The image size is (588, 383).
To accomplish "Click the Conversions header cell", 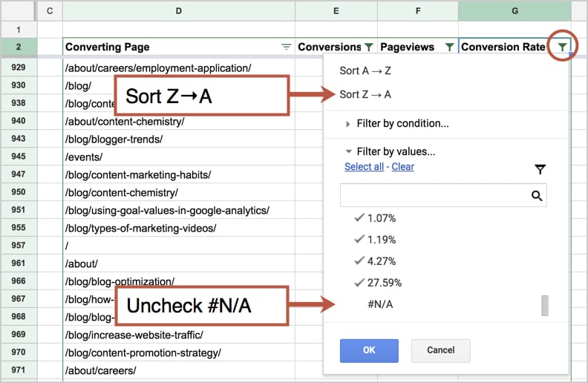I will pyautogui.click(x=336, y=48).
